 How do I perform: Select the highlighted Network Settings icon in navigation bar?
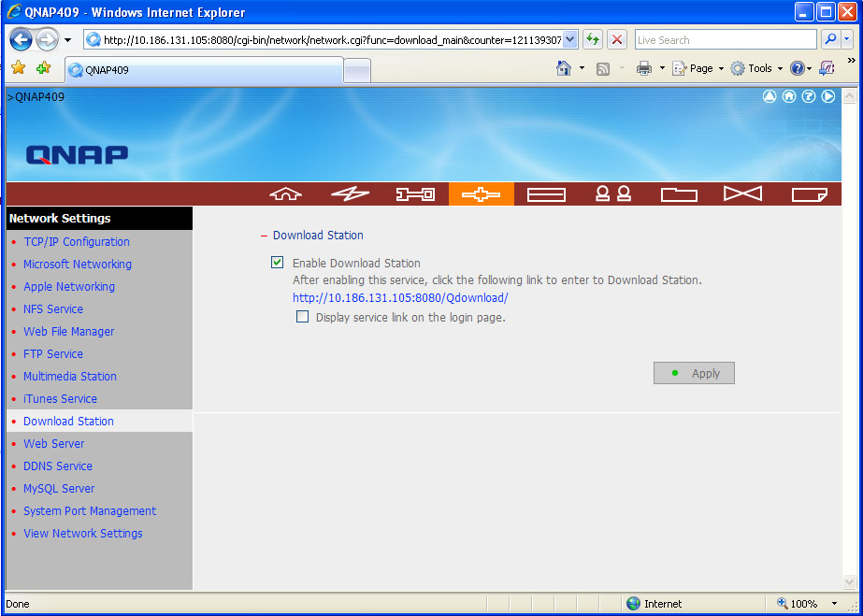[x=481, y=194]
